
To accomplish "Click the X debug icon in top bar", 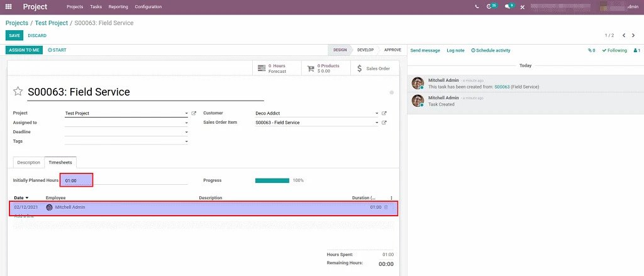I will pyautogui.click(x=523, y=7).
